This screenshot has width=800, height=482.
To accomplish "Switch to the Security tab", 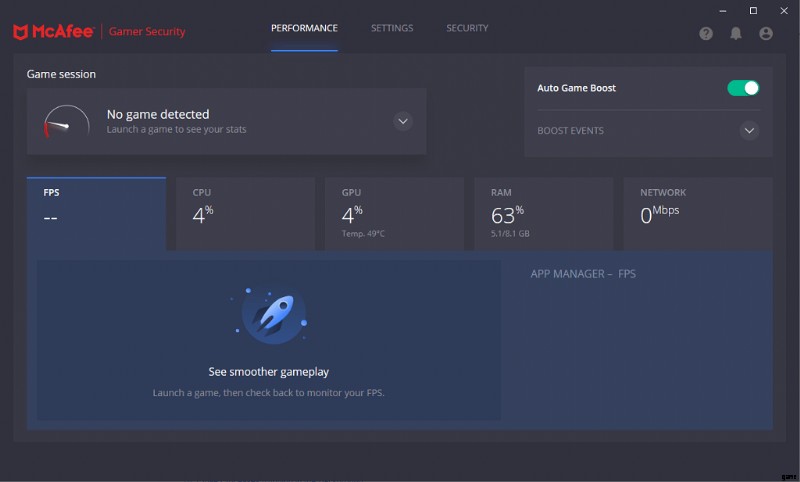I will tap(467, 28).
